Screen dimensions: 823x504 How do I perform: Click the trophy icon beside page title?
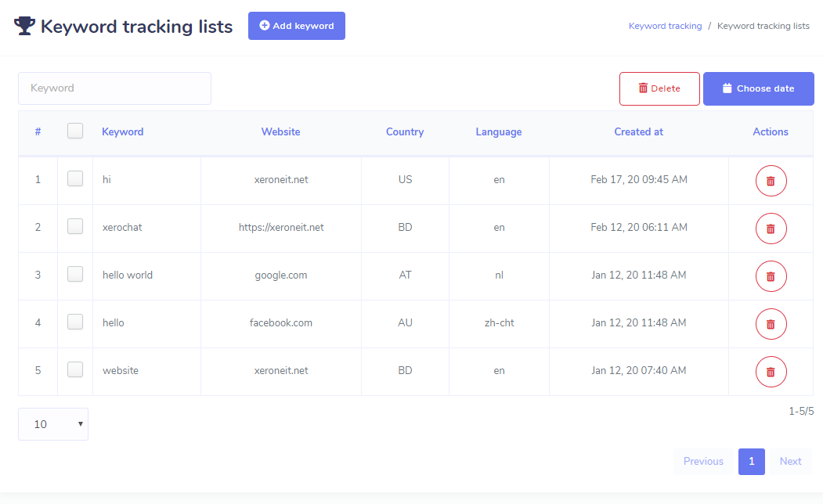click(25, 26)
